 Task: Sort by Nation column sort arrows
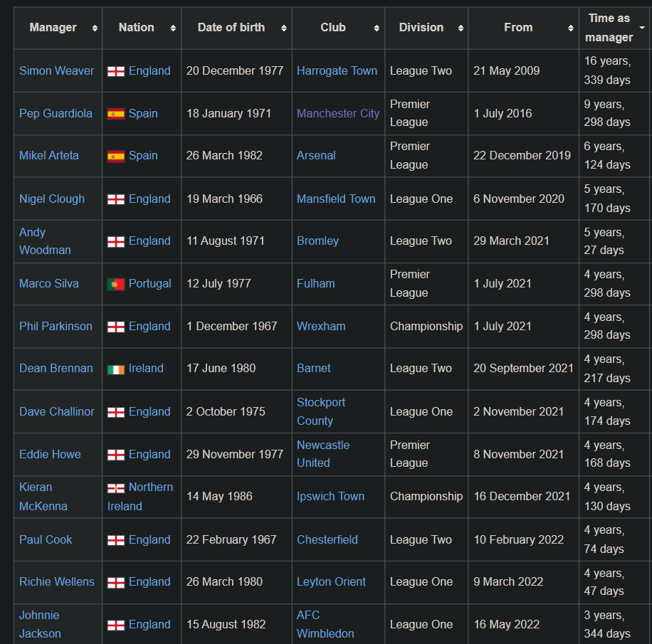[173, 28]
